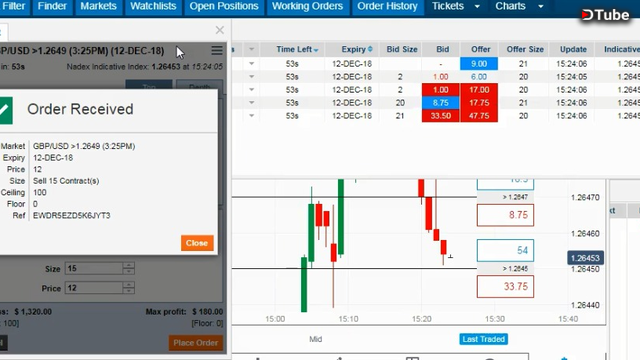Focus the Size input field
Screen dimensions: 640x360
click(x=93, y=269)
